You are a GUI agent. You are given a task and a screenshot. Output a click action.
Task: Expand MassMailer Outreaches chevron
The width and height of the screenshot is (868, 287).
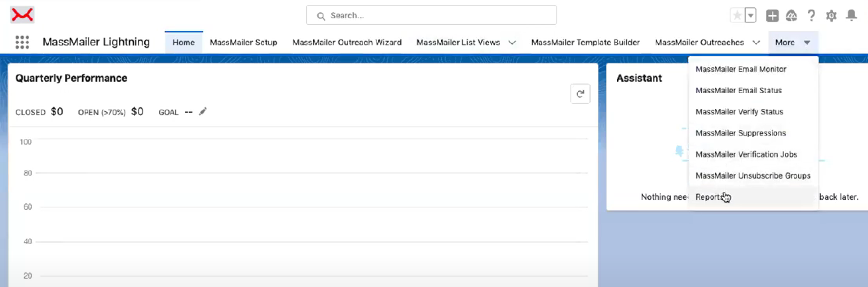[x=756, y=43]
